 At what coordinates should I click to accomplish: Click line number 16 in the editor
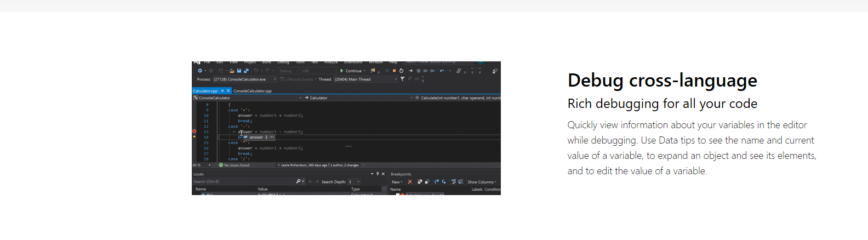coord(206,148)
